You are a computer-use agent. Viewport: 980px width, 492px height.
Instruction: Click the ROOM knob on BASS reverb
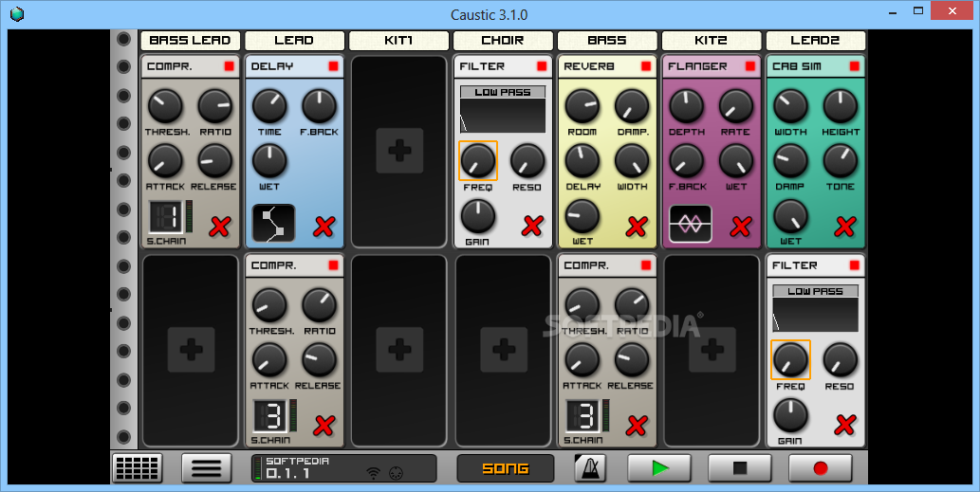point(582,106)
